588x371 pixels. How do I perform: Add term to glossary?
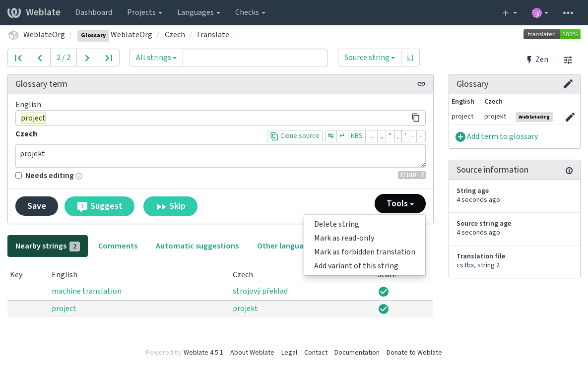(x=497, y=137)
